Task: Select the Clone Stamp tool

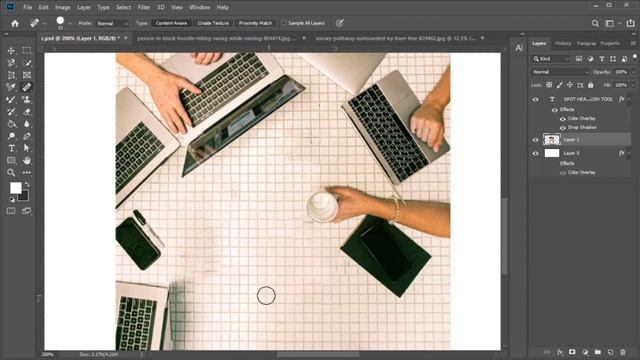Action: point(27,99)
